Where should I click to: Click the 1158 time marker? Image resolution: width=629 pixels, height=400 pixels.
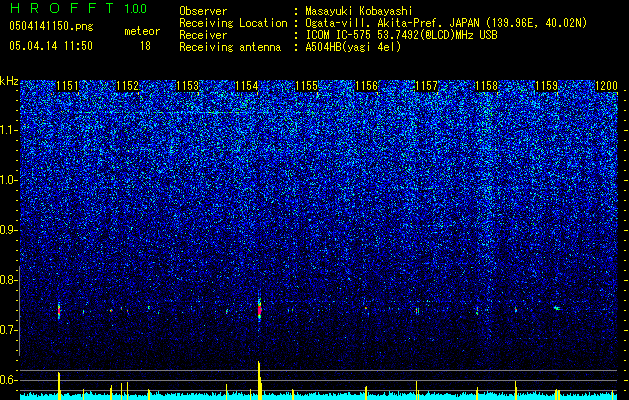click(486, 85)
